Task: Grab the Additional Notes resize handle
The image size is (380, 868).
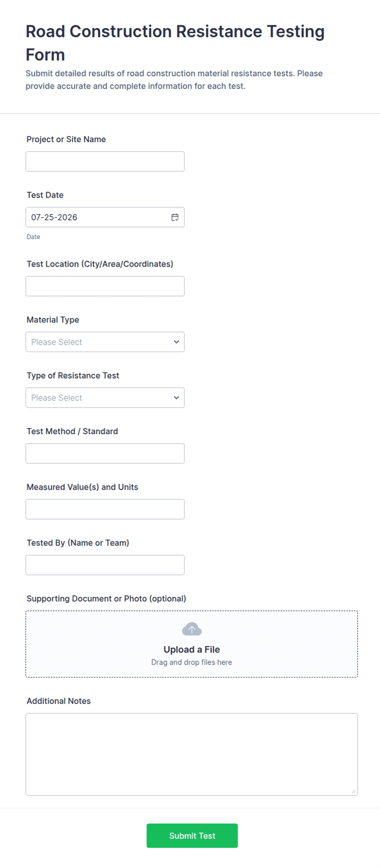Action: [353, 791]
